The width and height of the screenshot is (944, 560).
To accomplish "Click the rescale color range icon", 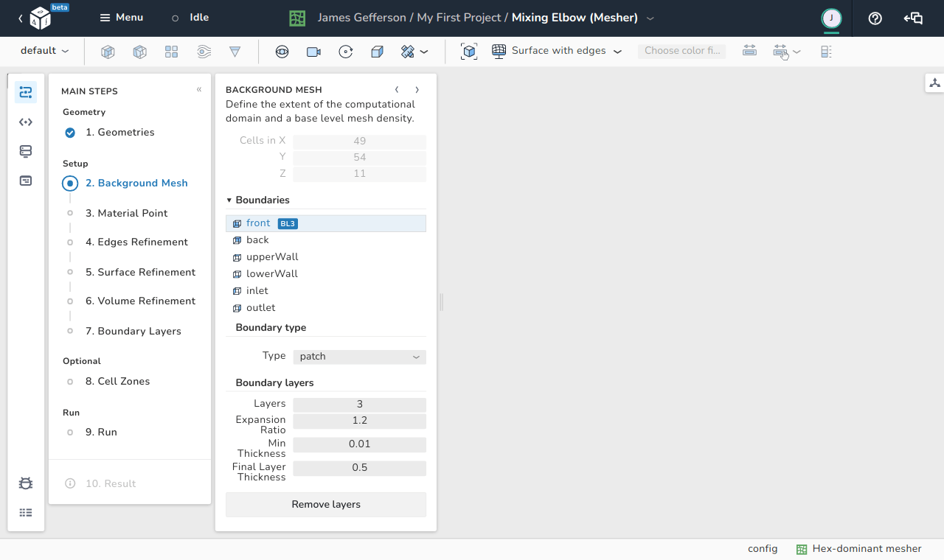I will (749, 52).
